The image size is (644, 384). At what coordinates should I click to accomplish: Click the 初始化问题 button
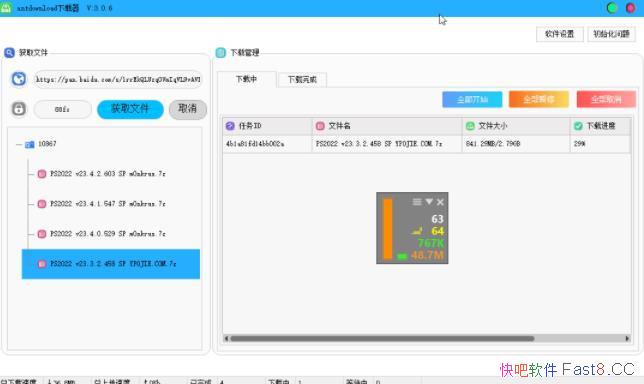click(x=611, y=34)
